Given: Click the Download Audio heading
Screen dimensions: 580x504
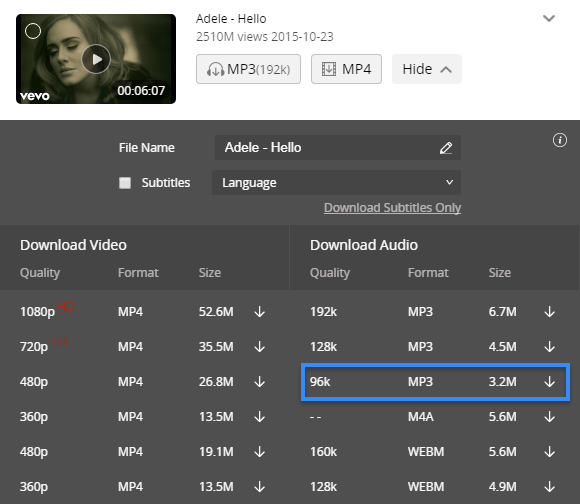Looking at the screenshot, I should tap(364, 245).
